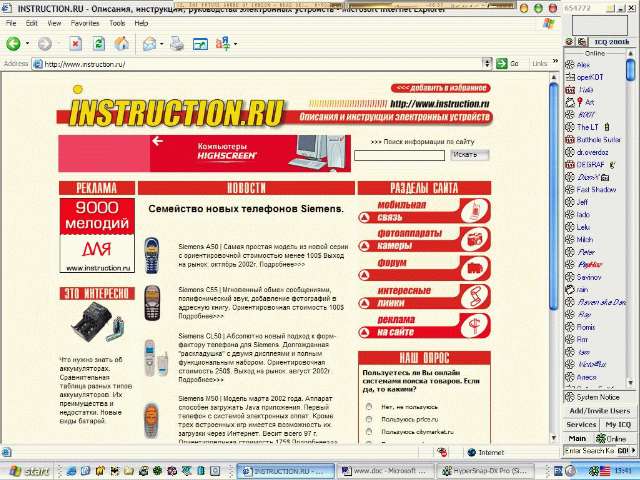
Task: Expand the address bar URL dropdown
Action: 488,64
